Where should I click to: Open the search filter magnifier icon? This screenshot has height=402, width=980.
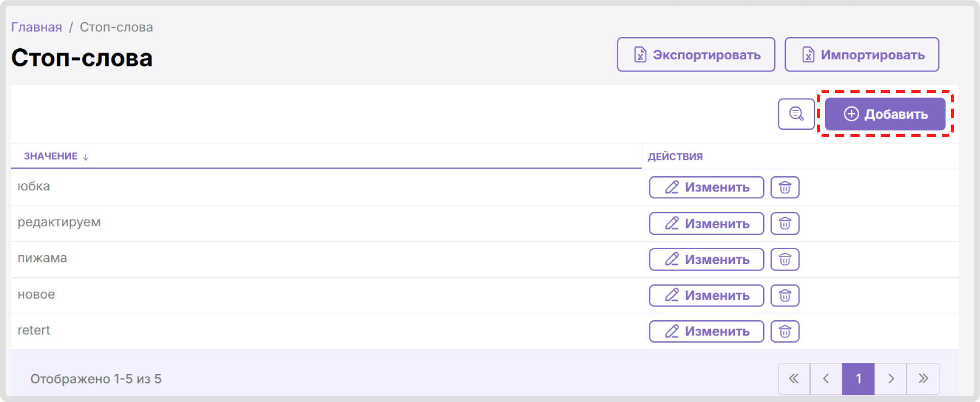click(796, 114)
